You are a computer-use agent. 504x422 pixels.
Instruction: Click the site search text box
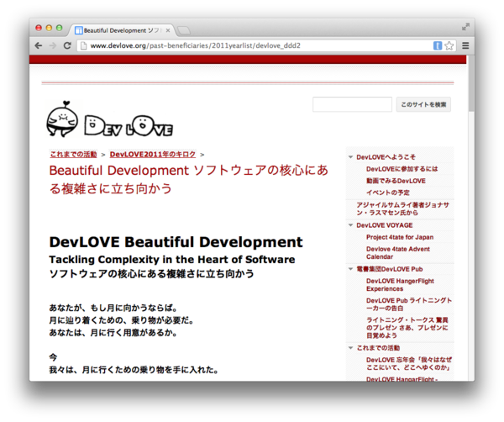[x=352, y=104]
